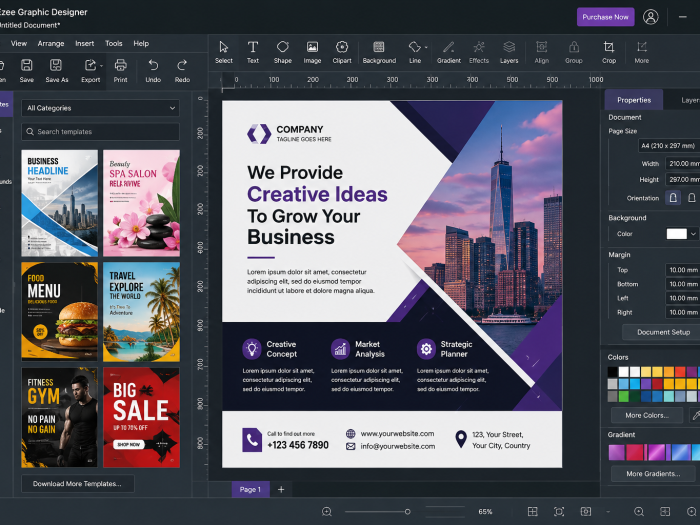Print the document
The image size is (700, 525).
[x=121, y=71]
